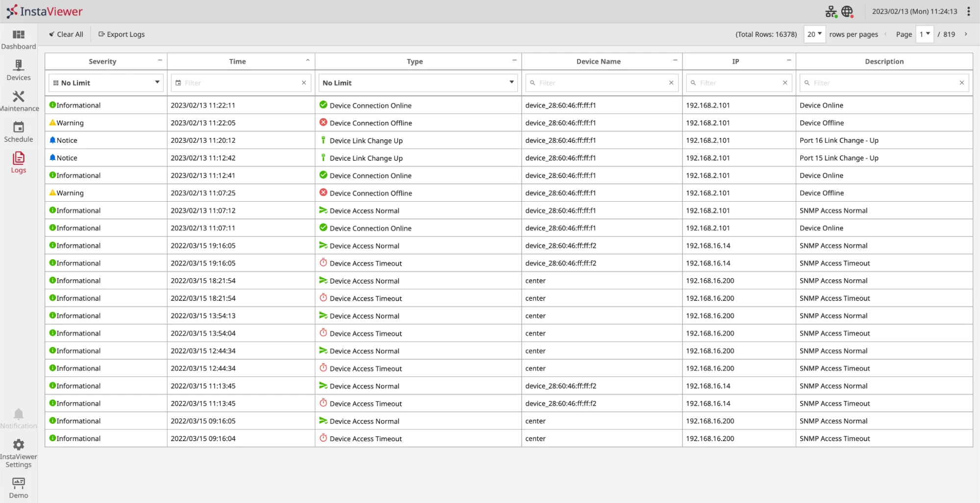Select 'Port 15 Link Change - Up' description

[x=839, y=158]
